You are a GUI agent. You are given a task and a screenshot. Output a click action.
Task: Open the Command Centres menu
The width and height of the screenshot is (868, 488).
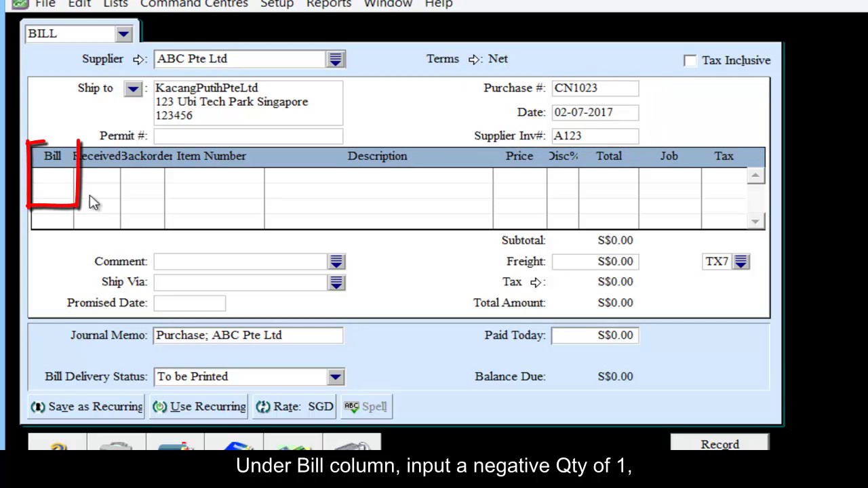(194, 4)
